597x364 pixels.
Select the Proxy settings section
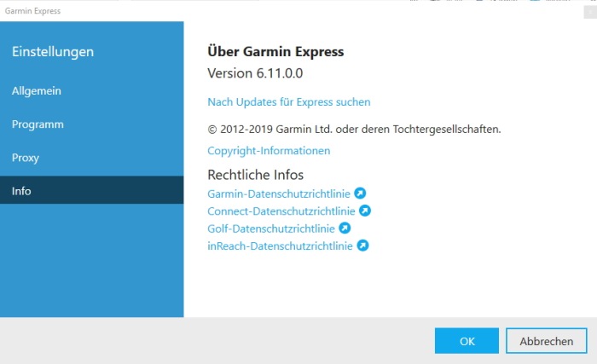(x=26, y=158)
